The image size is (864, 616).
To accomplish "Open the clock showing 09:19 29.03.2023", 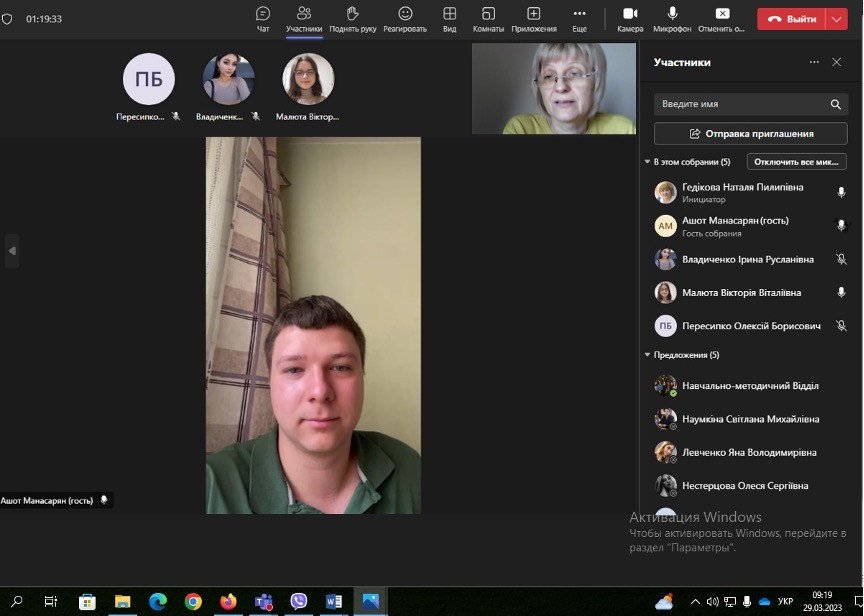I will click(822, 601).
